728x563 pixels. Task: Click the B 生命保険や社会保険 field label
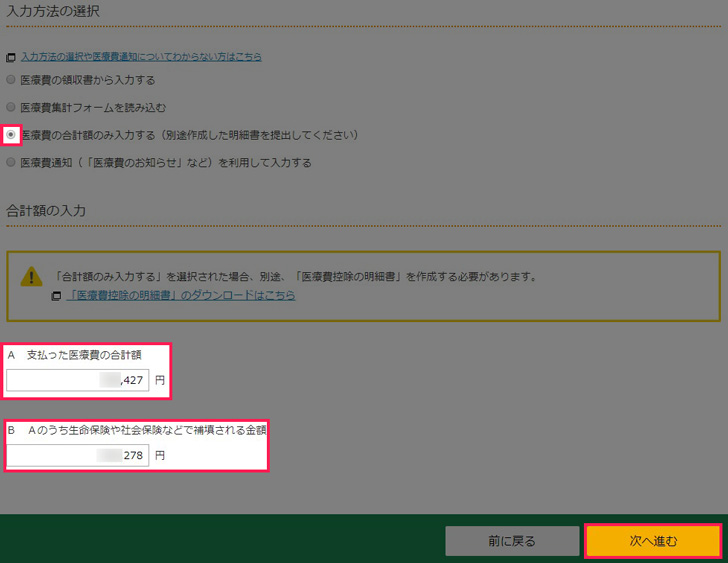(x=137, y=430)
